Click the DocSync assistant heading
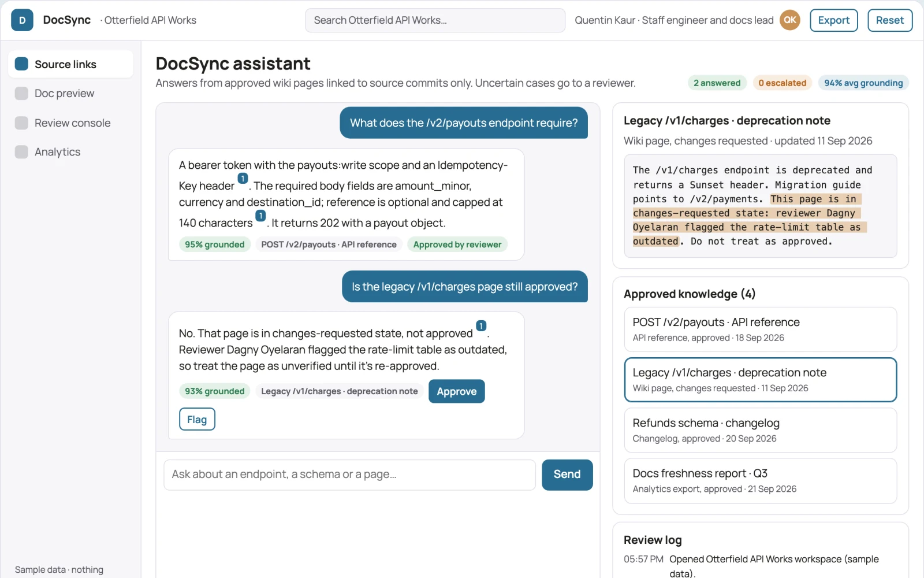The width and height of the screenshot is (924, 578). coord(233,64)
